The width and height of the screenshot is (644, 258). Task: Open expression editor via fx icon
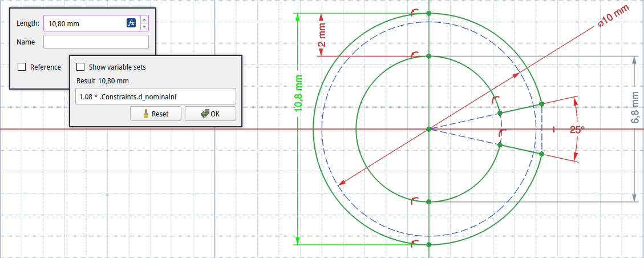pyautogui.click(x=131, y=23)
